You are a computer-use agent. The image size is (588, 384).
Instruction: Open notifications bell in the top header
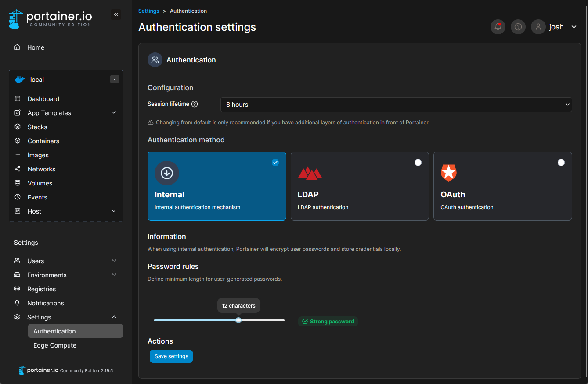[x=498, y=27]
